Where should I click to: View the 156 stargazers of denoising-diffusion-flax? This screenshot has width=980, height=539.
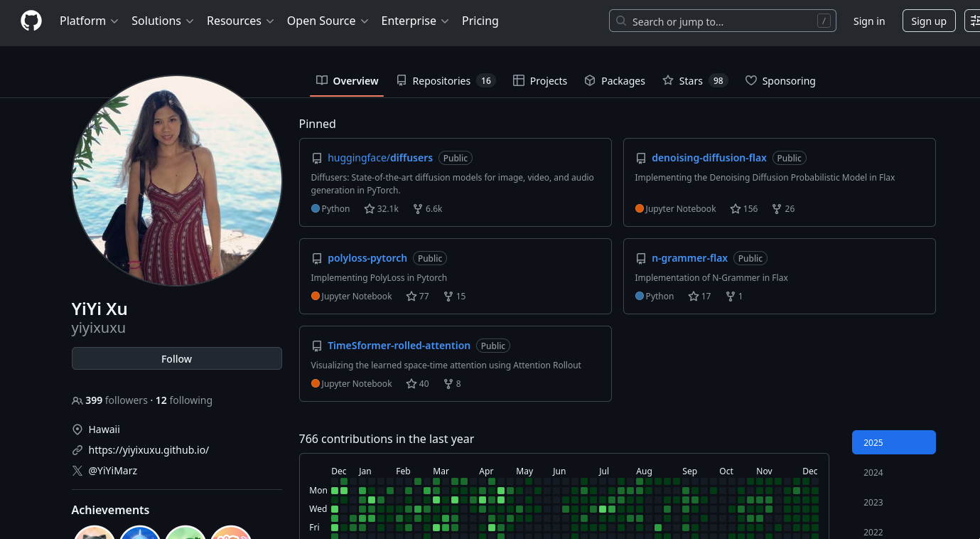click(x=744, y=208)
